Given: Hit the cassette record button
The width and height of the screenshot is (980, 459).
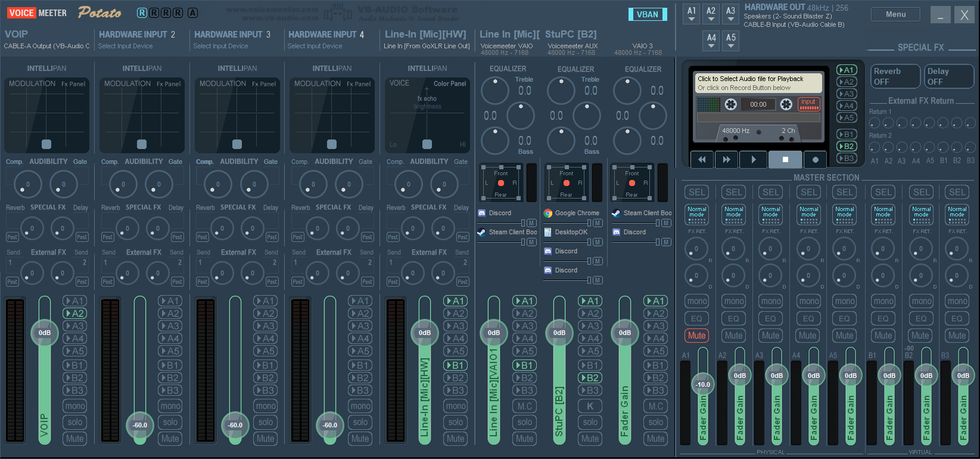Looking at the screenshot, I should click(x=815, y=159).
